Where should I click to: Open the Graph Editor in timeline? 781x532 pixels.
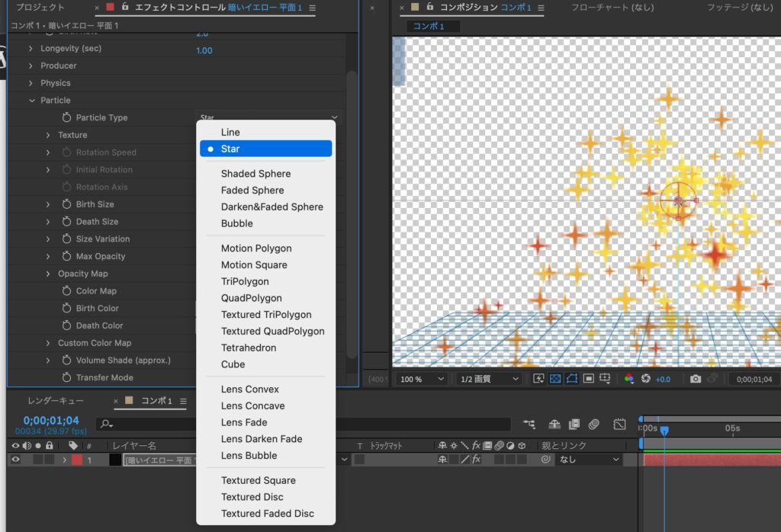[x=619, y=424]
